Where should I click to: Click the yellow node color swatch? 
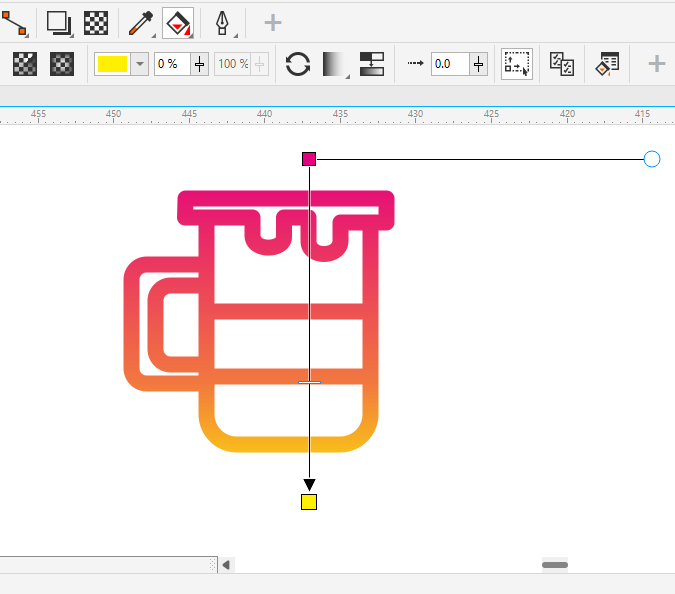pos(112,64)
